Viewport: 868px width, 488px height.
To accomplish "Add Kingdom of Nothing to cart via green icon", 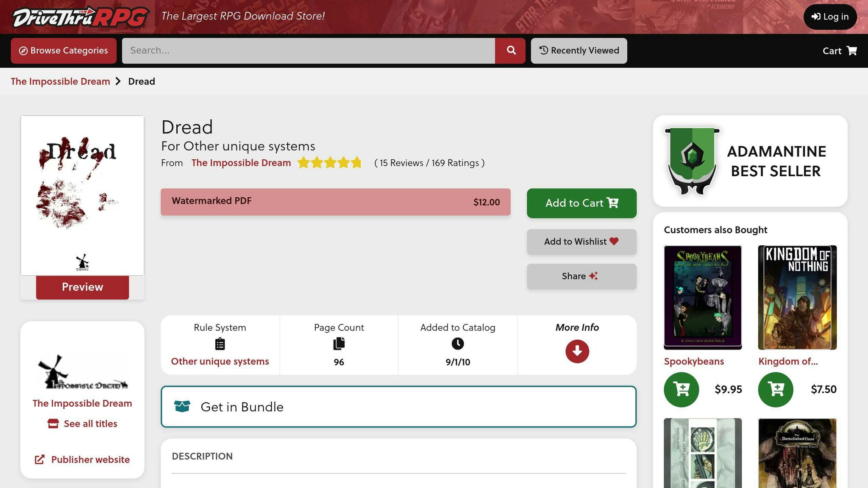I will 776,389.
